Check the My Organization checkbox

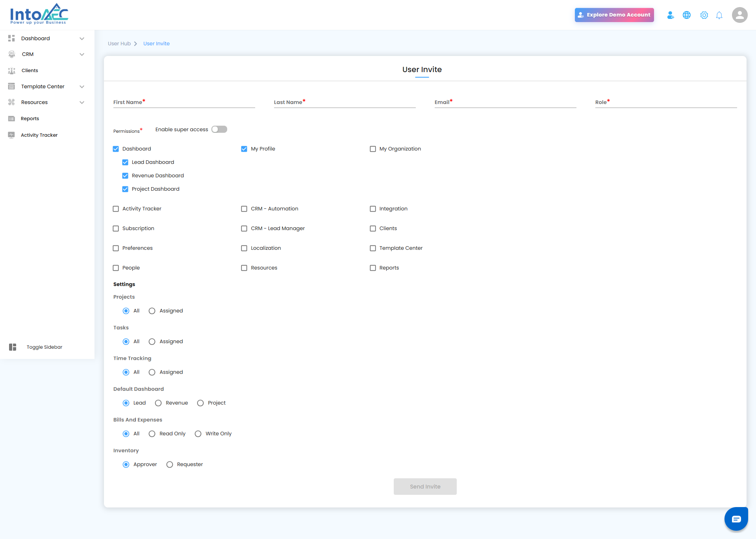coord(373,149)
